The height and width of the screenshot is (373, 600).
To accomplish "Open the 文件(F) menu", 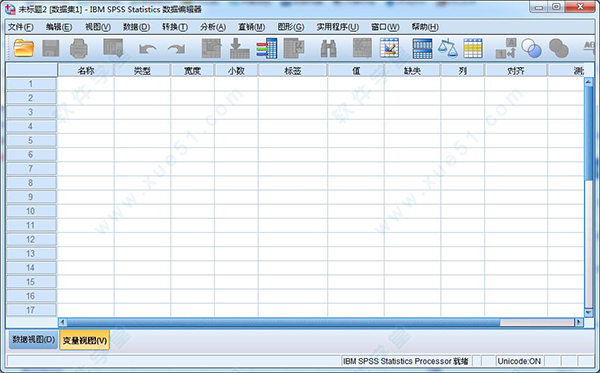I will pyautogui.click(x=21, y=27).
